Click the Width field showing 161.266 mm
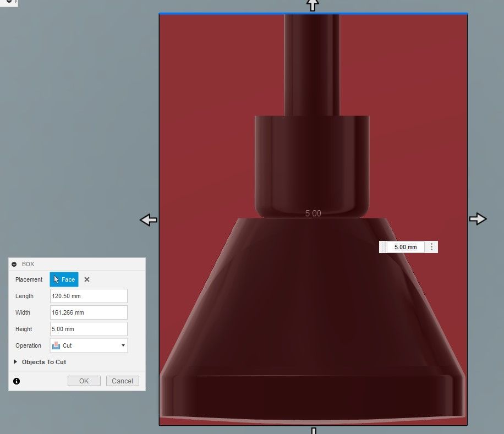 (x=89, y=312)
